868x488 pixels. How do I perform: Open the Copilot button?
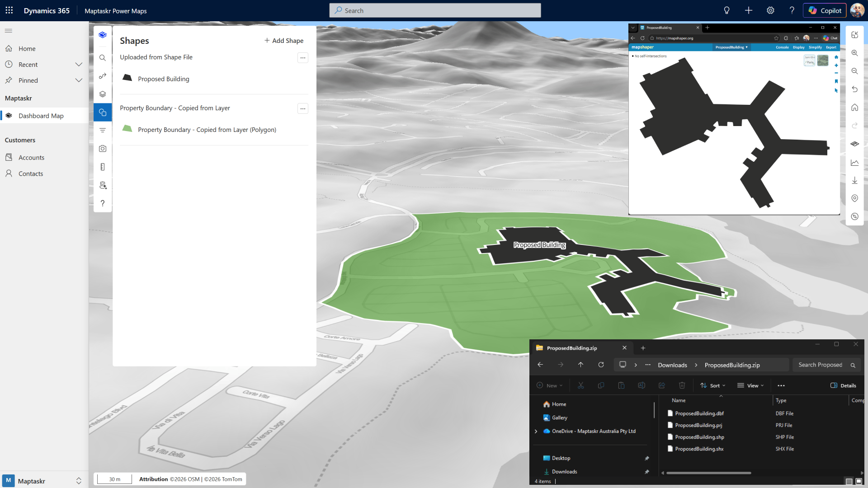click(825, 10)
